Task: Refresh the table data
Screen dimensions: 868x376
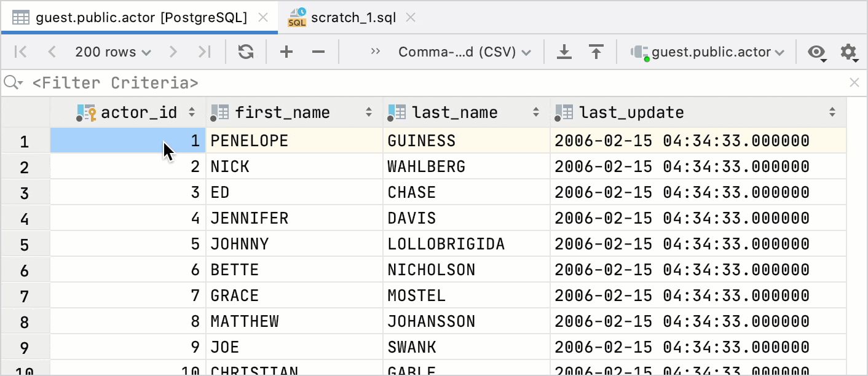Action: tap(246, 52)
